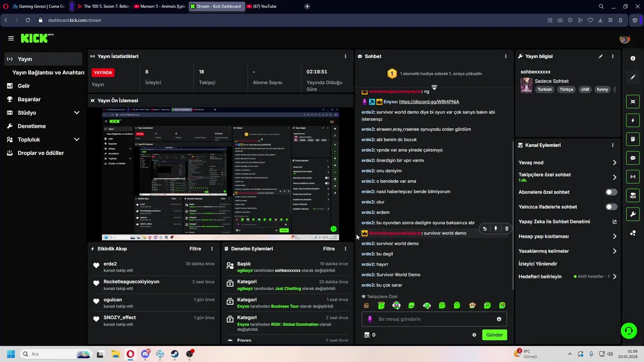Click the pause-scroll arrow at chat top
This screenshot has width=644, height=362.
[x=434, y=87]
